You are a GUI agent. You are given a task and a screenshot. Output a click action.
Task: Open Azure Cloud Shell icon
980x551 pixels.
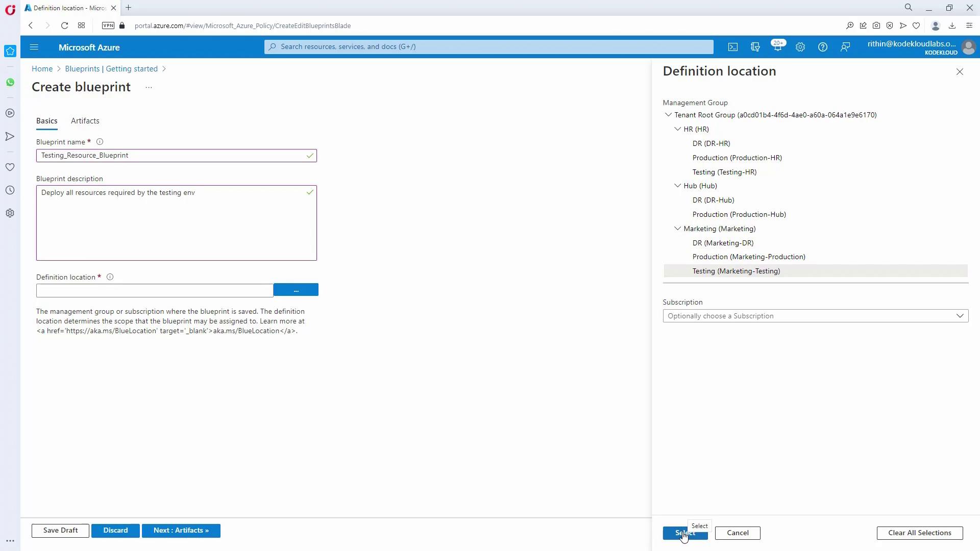pyautogui.click(x=733, y=47)
